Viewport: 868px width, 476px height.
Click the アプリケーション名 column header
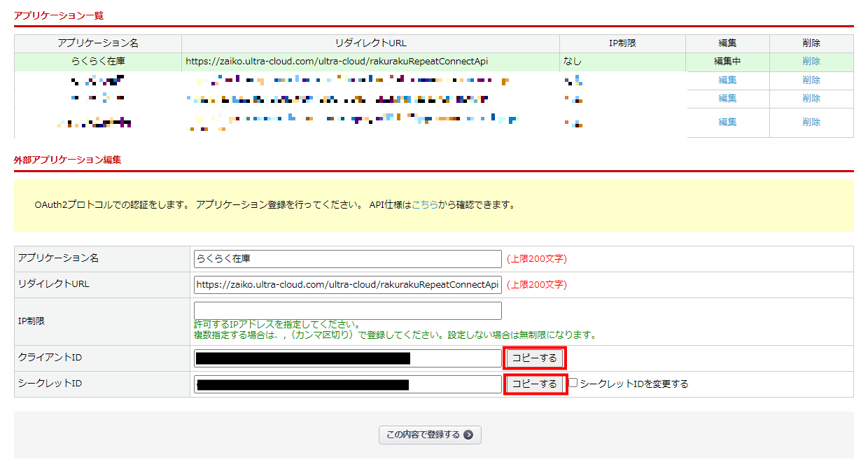(98, 43)
